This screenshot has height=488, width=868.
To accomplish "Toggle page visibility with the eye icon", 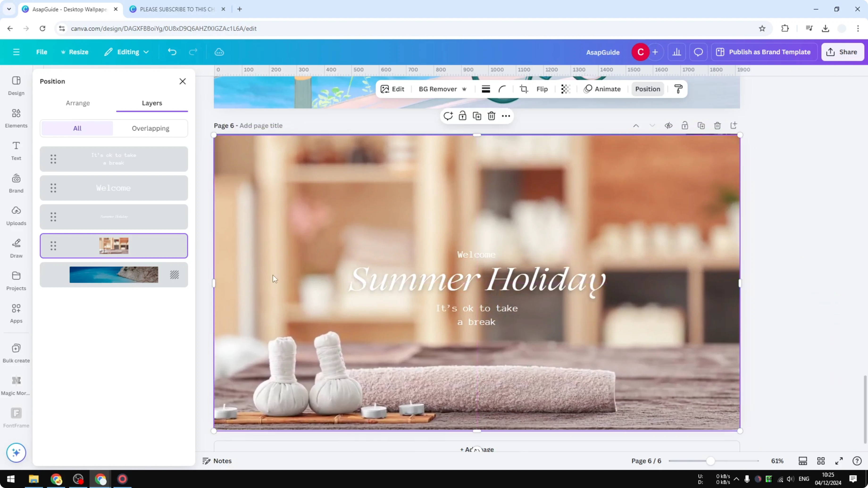I will coord(668,125).
